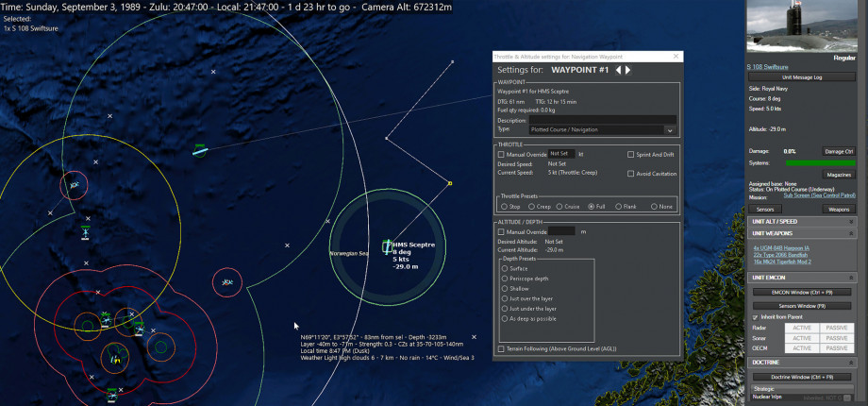Screen dimensions: 868x406
Task: Enable Throttle Manual Override checkbox
Action: pos(502,155)
